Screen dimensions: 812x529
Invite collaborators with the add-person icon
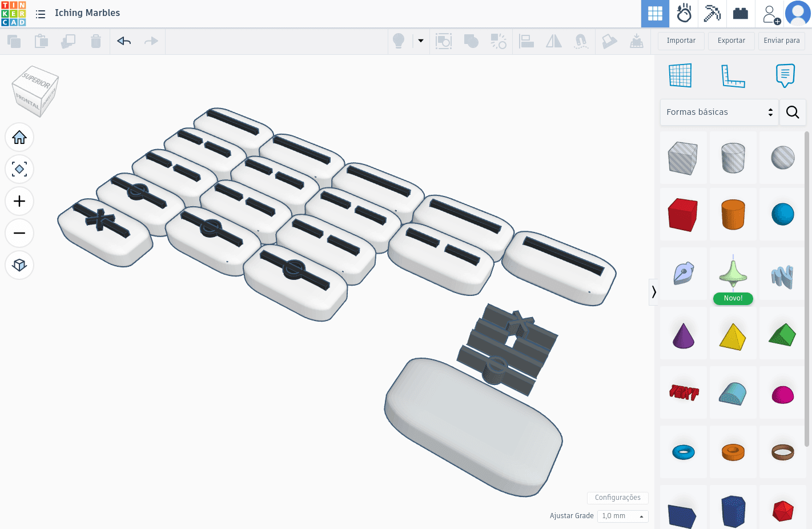[771, 14]
